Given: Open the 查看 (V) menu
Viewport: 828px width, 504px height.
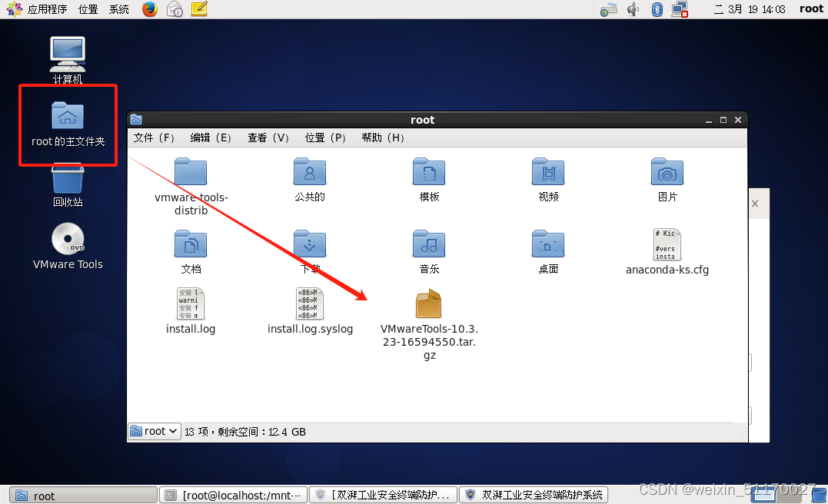Looking at the screenshot, I should point(268,138).
